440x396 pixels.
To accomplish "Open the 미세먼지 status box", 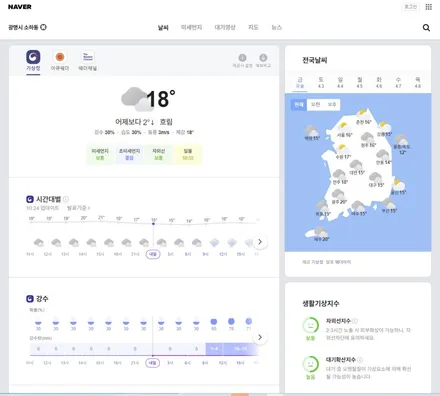I will tap(100, 154).
